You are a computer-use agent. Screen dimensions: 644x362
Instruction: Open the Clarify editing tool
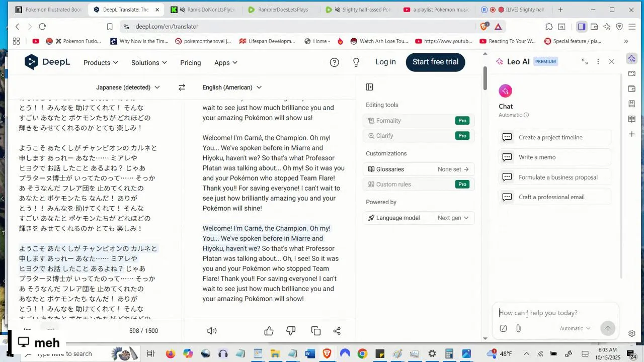click(419, 136)
